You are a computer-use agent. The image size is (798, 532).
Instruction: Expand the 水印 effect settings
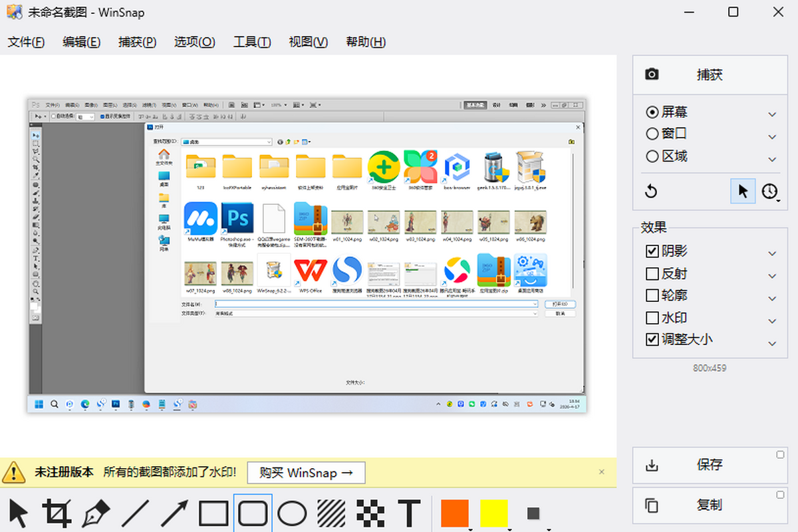click(771, 317)
